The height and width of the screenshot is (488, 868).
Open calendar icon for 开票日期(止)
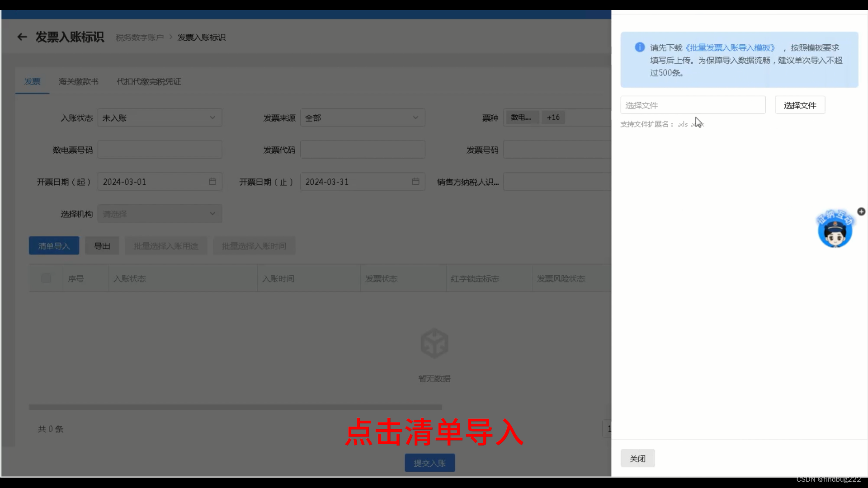point(415,181)
